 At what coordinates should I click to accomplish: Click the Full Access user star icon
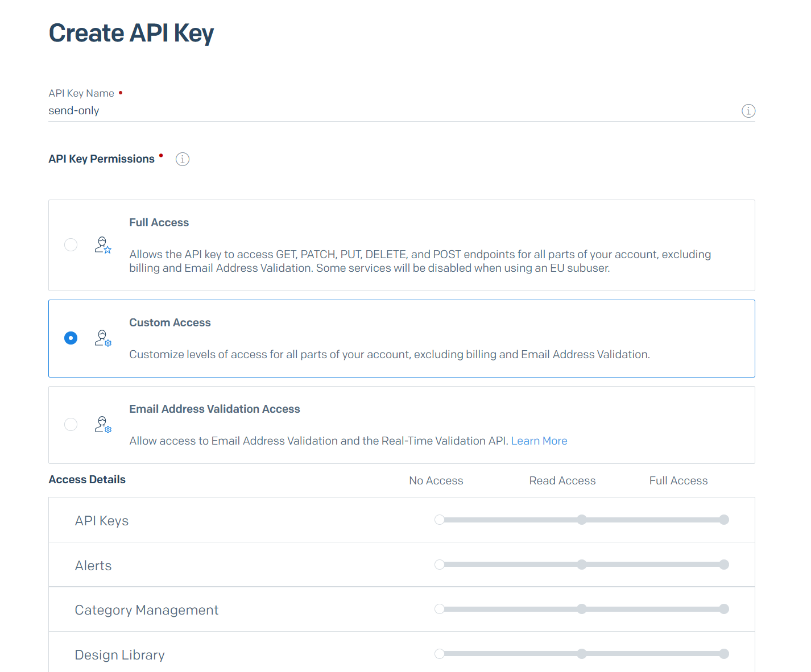click(x=103, y=245)
